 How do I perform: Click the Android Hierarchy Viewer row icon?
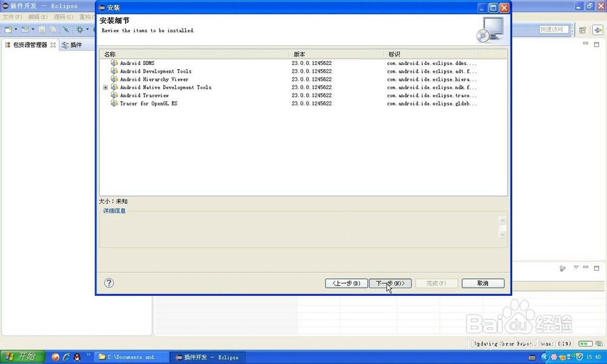pos(114,79)
